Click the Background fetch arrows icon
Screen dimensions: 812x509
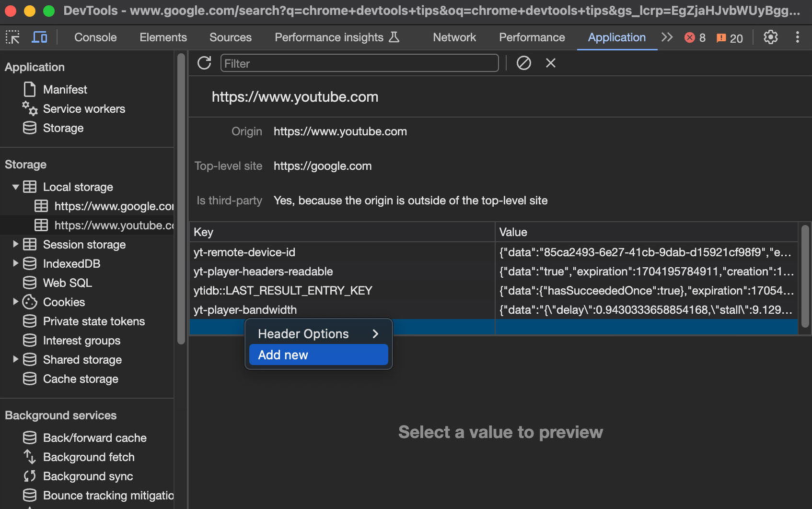tap(30, 457)
